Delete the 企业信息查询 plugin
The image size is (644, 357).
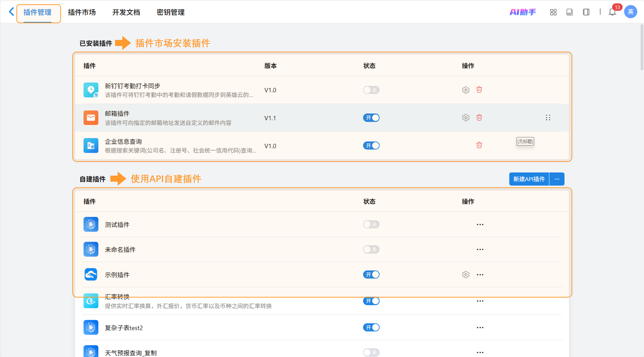(x=479, y=145)
